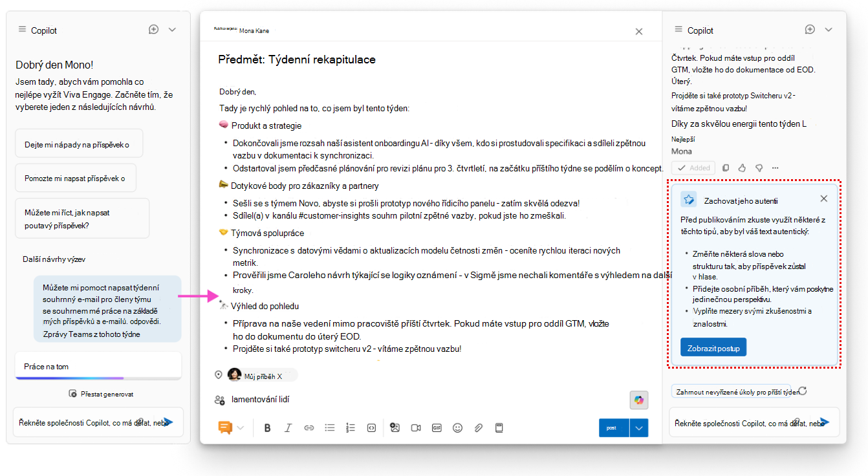Toggle bold formatting
The height and width of the screenshot is (476, 868).
click(x=267, y=427)
